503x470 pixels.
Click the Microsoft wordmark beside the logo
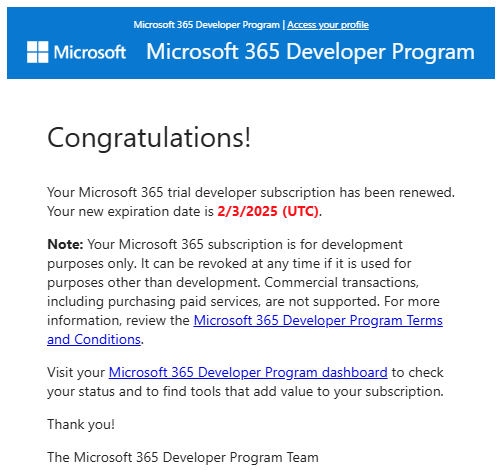click(x=90, y=52)
